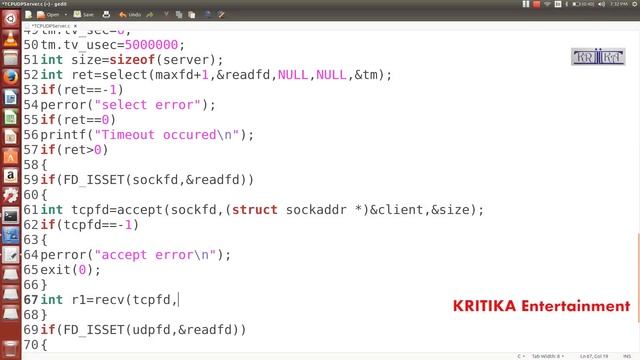Click the red recording indicator icon
The height and width of the screenshot is (360, 640).
point(536,4)
